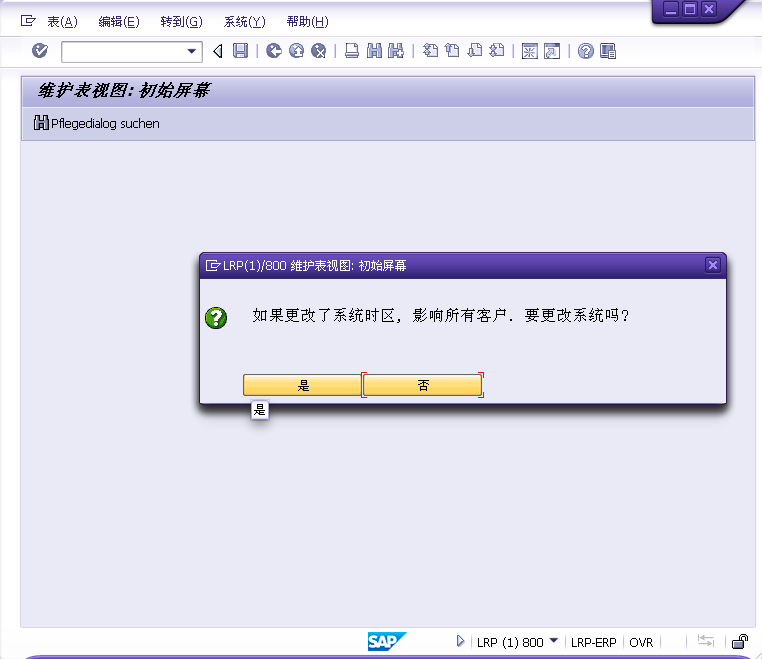Open the 系统(Y) menu
The height and width of the screenshot is (659, 762).
244,21
